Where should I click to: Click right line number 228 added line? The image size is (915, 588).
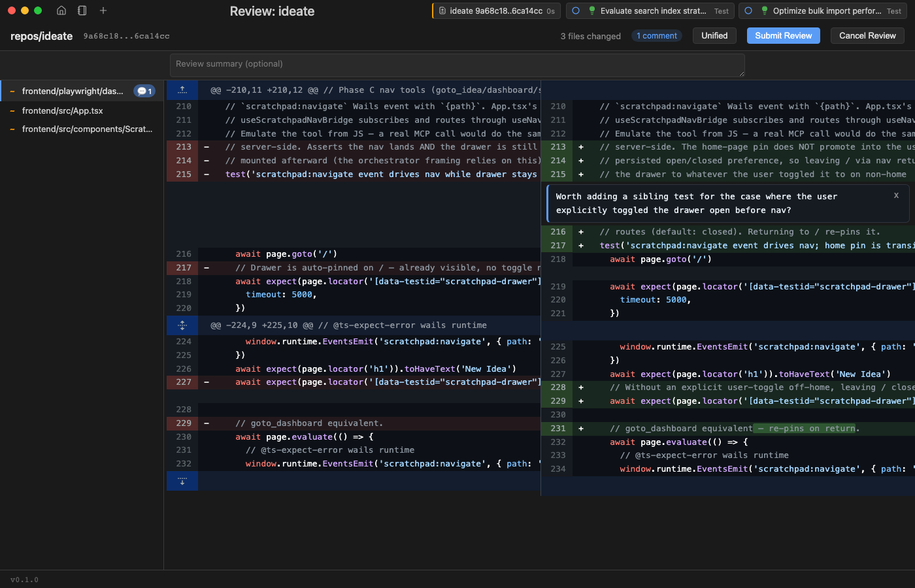click(558, 387)
